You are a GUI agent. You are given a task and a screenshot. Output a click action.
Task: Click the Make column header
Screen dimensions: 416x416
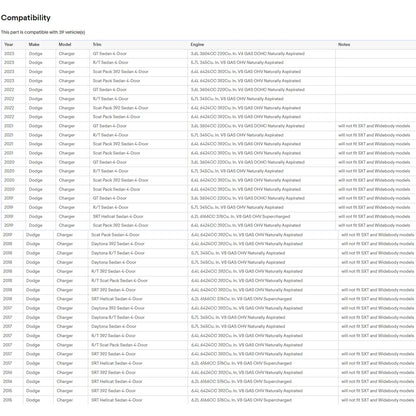34,44
